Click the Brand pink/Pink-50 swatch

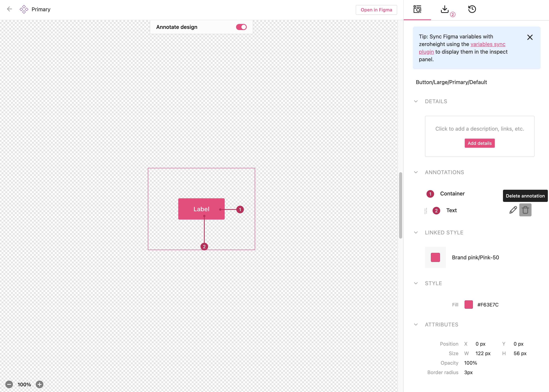435,257
